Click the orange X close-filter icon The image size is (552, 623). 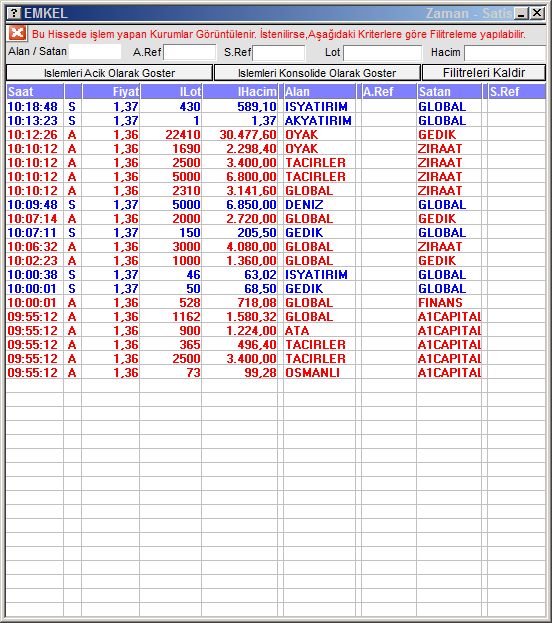point(17,33)
